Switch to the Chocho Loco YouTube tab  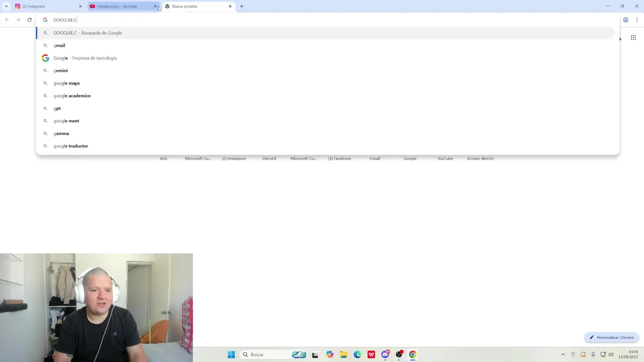(x=123, y=7)
